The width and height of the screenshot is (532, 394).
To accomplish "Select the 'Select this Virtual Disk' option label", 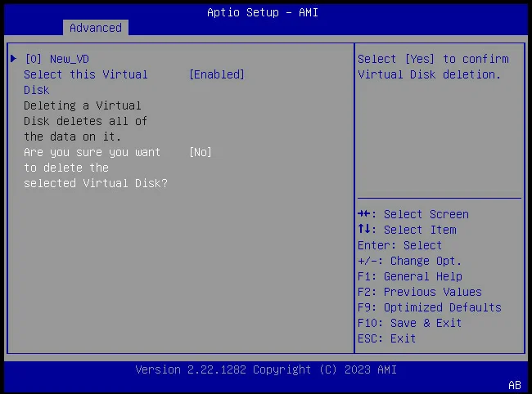I will 86,82.
